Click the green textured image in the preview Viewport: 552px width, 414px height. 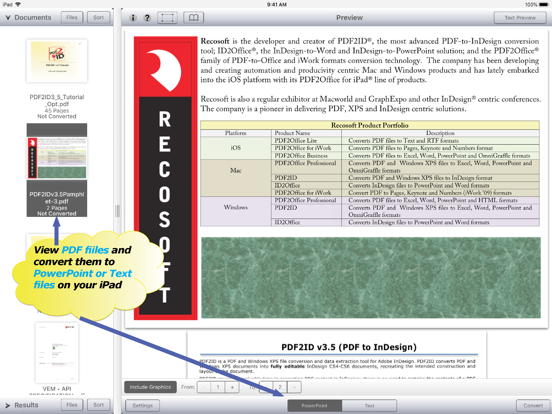[371, 278]
